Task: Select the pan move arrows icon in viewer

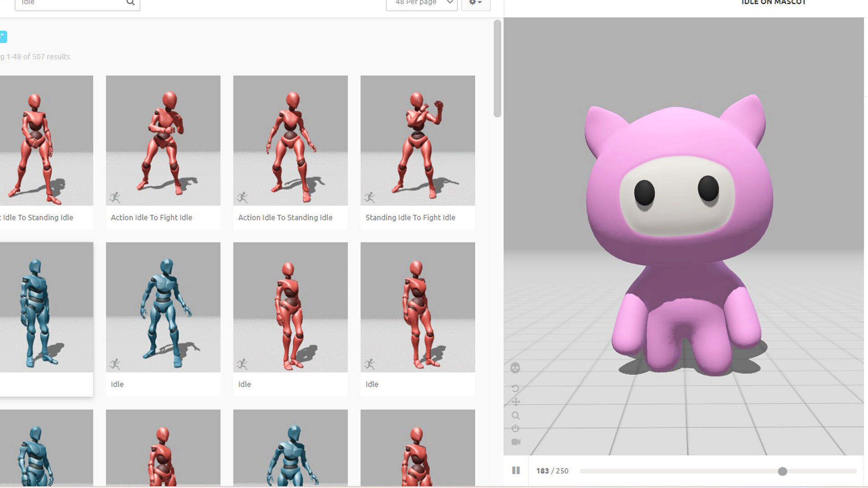Action: [x=515, y=402]
